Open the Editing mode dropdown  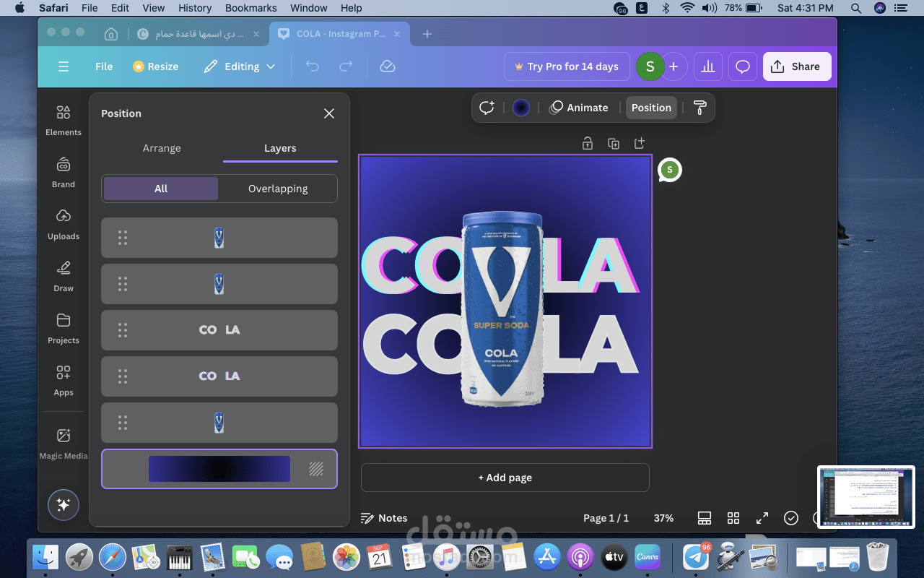click(x=240, y=66)
